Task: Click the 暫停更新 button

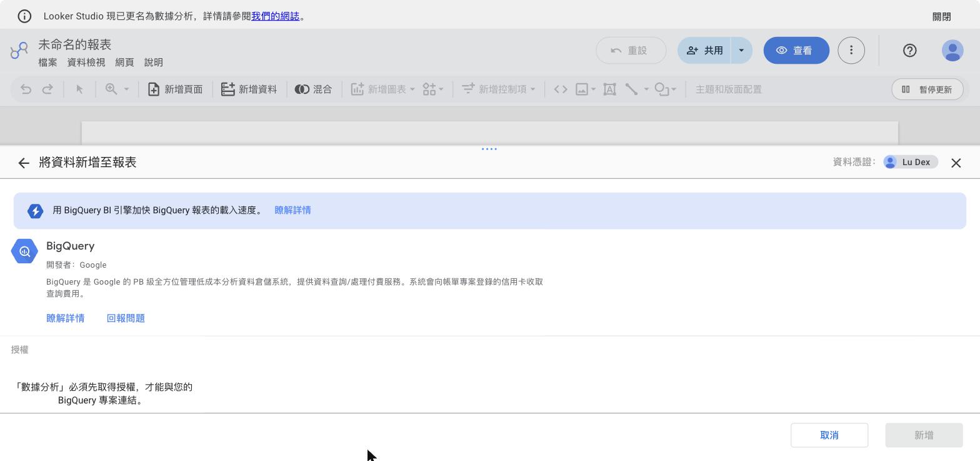Action: (x=927, y=89)
